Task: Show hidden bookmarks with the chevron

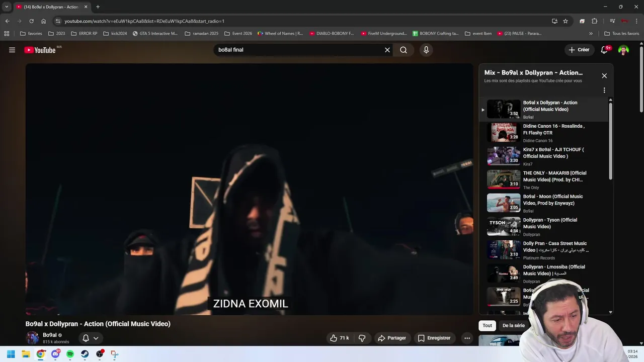Action: [591, 34]
